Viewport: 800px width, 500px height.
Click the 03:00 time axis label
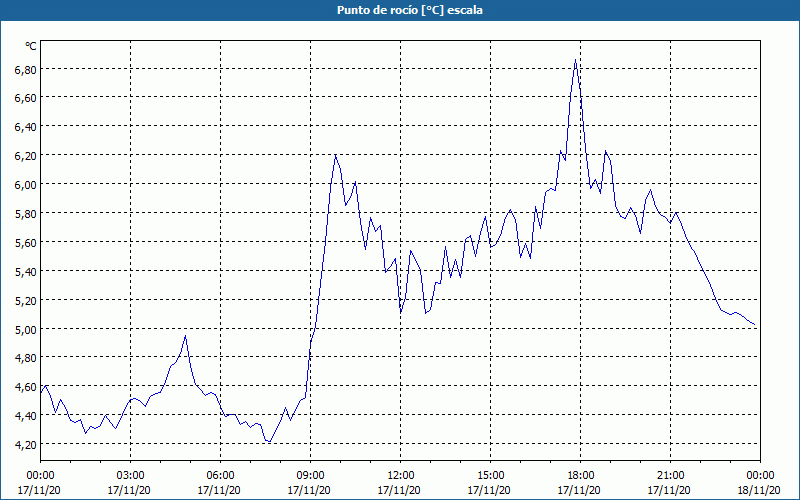click(x=131, y=476)
